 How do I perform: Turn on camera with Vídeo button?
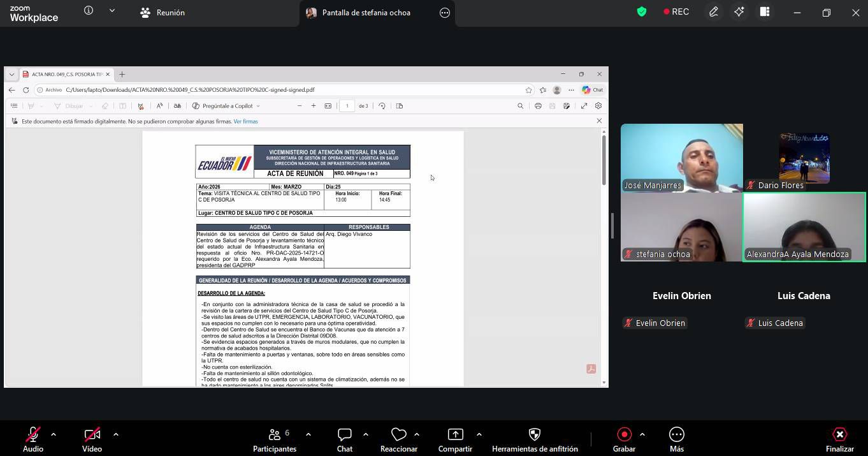pyautogui.click(x=92, y=435)
